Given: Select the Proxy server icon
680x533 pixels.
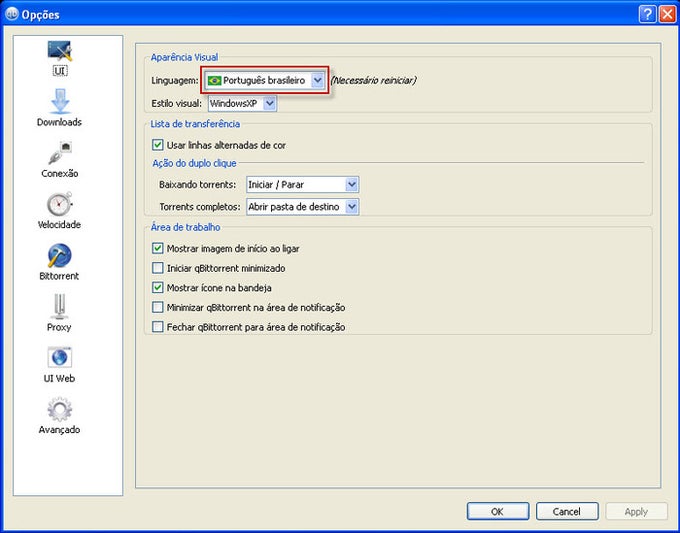Looking at the screenshot, I should (59, 307).
